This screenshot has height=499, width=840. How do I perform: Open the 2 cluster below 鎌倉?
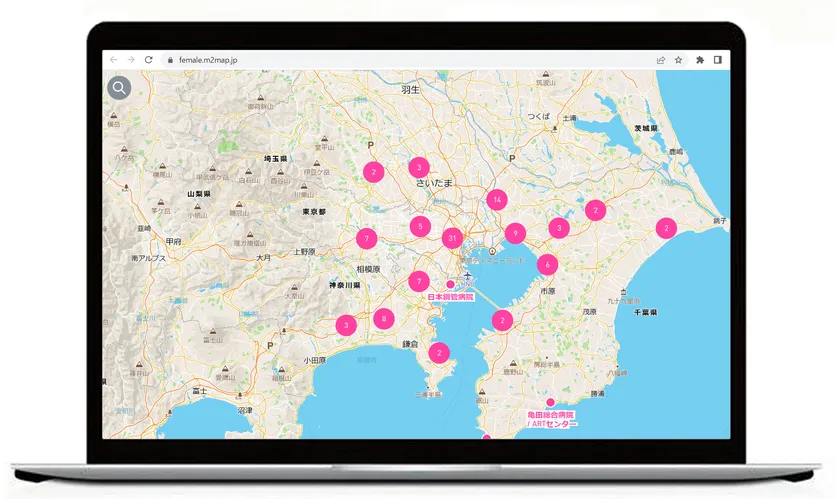pyautogui.click(x=439, y=353)
